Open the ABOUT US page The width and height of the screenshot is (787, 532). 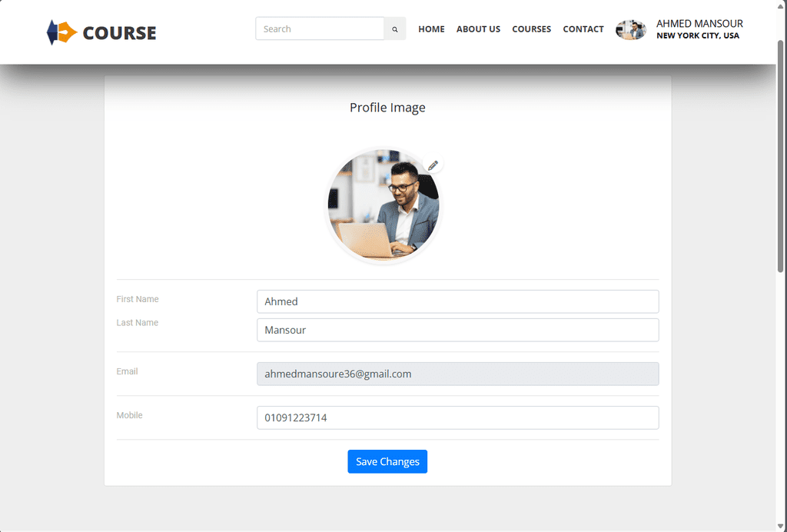pos(478,29)
